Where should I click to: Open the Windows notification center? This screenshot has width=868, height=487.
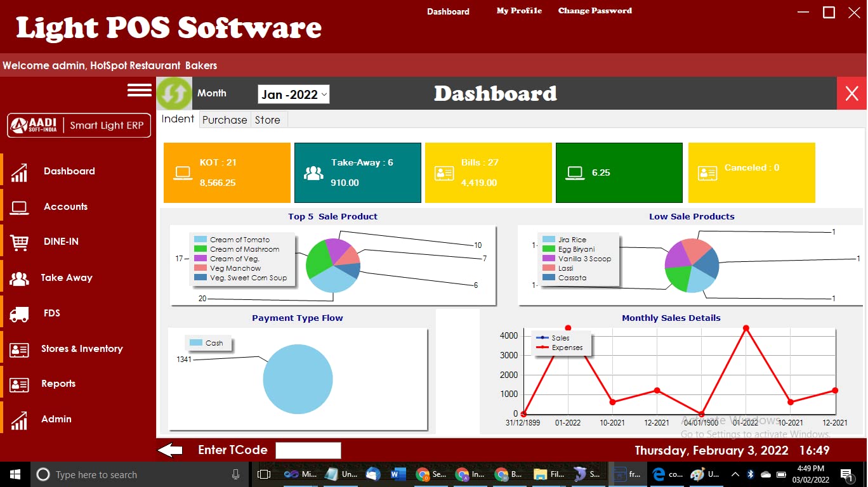pyautogui.click(x=846, y=474)
